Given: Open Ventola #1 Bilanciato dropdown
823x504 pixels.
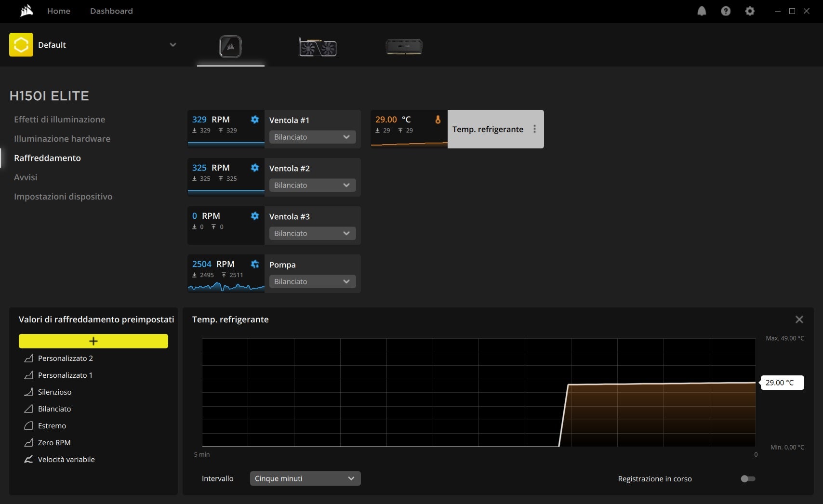Looking at the screenshot, I should [x=313, y=137].
